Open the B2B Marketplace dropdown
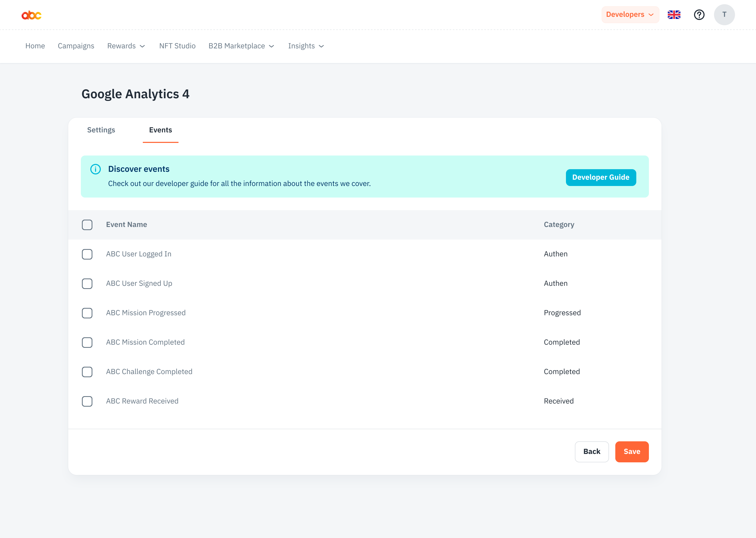The height and width of the screenshot is (538, 756). (241, 46)
